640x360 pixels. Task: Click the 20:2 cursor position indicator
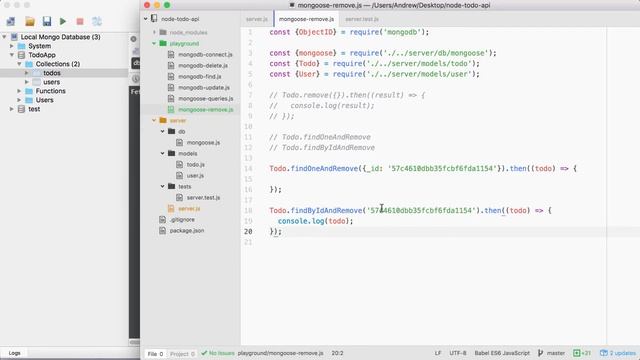[337, 353]
